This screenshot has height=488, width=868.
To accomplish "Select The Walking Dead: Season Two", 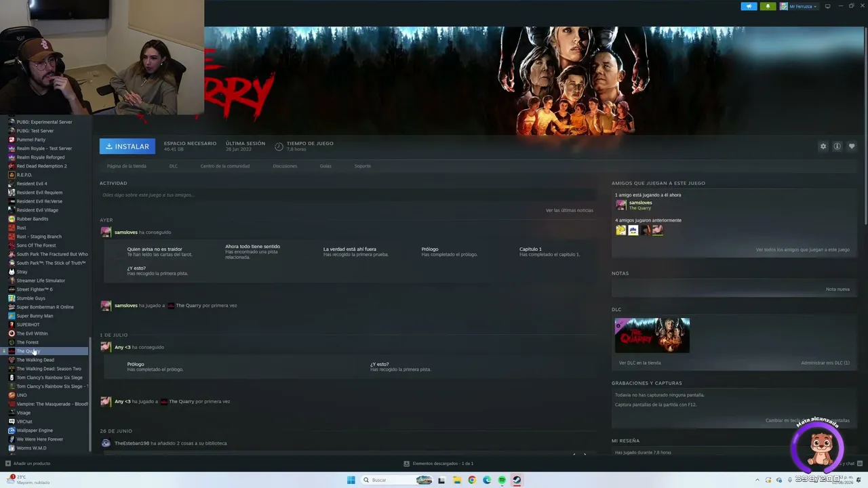I will coord(49,369).
